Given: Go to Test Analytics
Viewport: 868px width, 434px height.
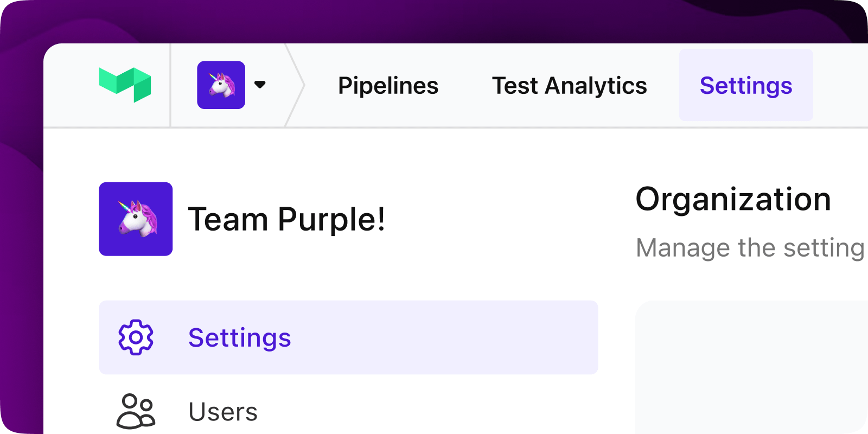Looking at the screenshot, I should (569, 86).
